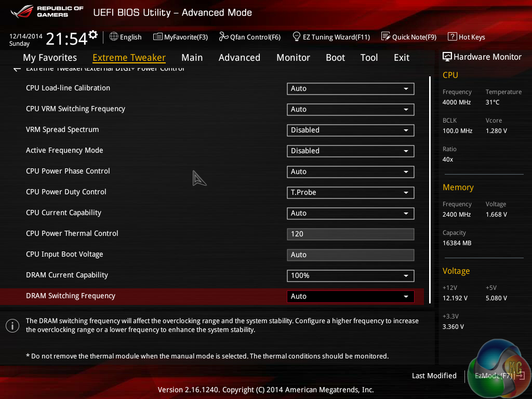
Task: Select CPU Power Thermal Control label
Action: [x=72, y=233]
